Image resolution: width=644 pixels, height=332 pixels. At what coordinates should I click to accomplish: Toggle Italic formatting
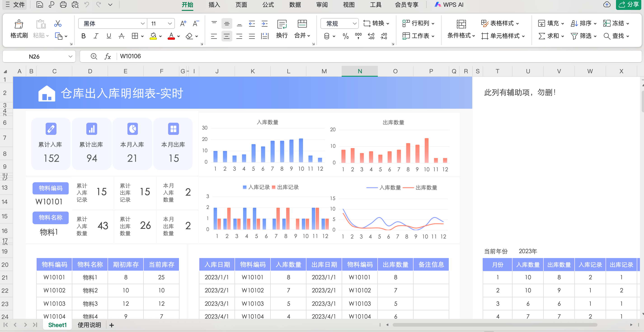96,36
